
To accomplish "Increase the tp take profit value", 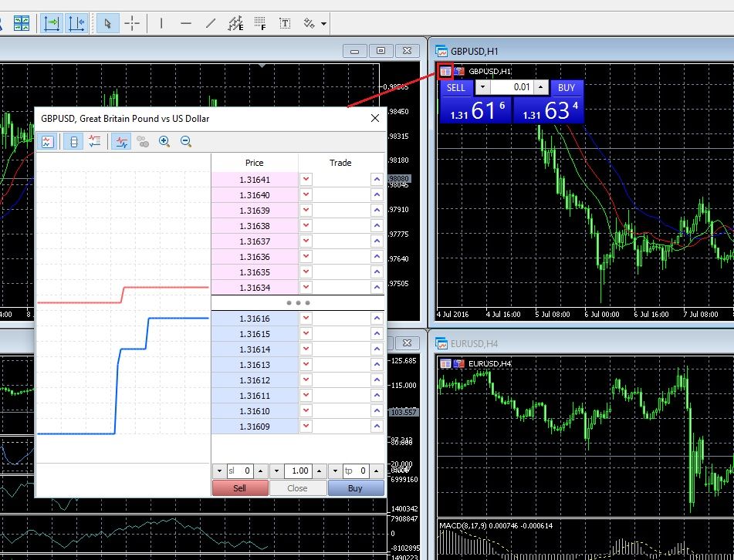I will (x=377, y=471).
